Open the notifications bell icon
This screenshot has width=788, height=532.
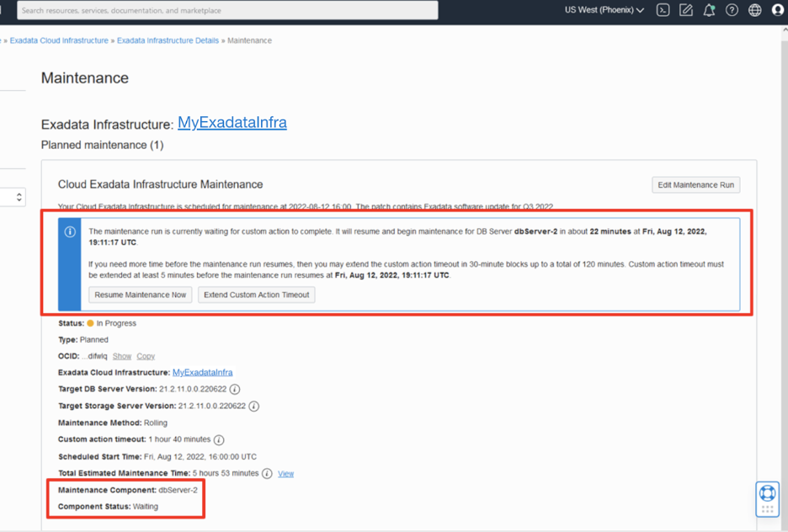coord(709,10)
